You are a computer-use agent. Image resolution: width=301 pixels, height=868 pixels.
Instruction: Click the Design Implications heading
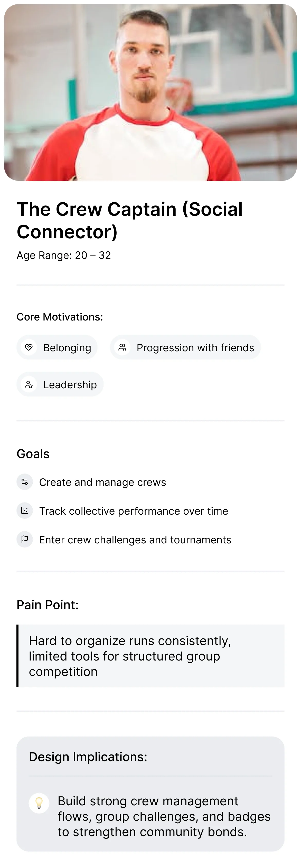[x=88, y=757]
